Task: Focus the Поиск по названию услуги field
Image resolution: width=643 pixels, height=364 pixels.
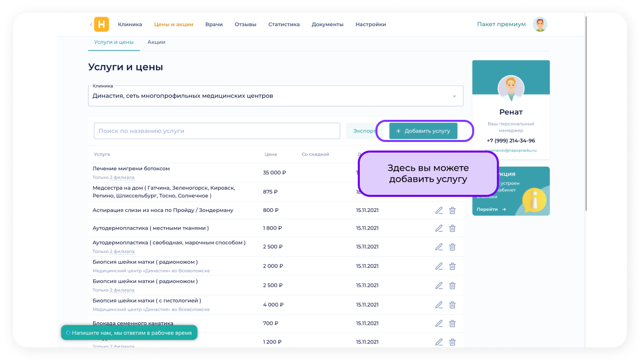Action: 217,131
